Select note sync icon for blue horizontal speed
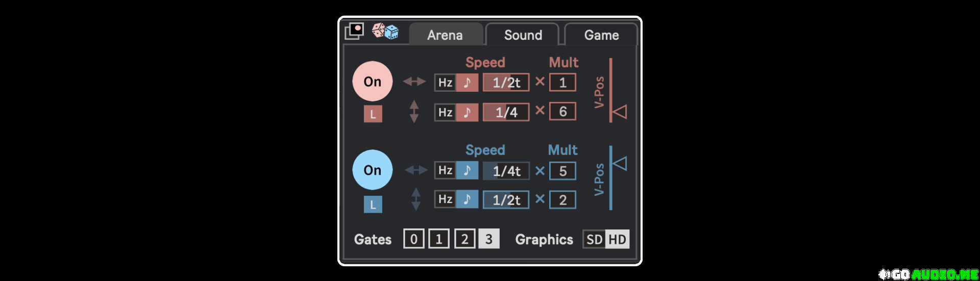Viewport: 980px width, 281px height. 467,170
